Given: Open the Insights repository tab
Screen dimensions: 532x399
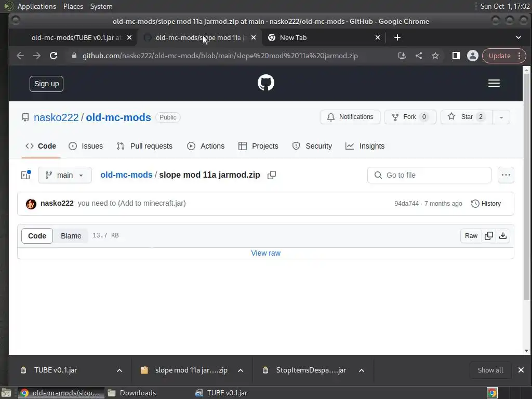Looking at the screenshot, I should (365, 146).
